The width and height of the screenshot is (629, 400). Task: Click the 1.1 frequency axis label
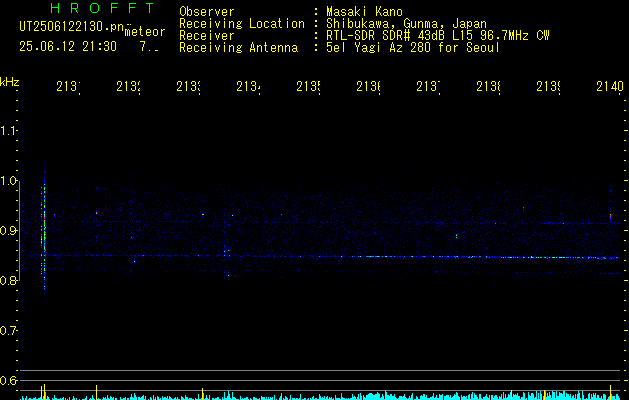8,130
